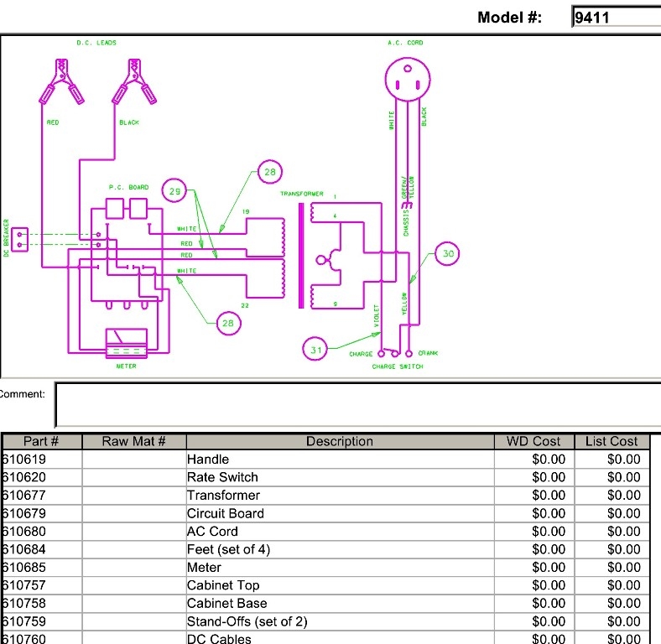The height and width of the screenshot is (644, 661).
Task: Click callout bubble number 29
Action: coord(174,191)
